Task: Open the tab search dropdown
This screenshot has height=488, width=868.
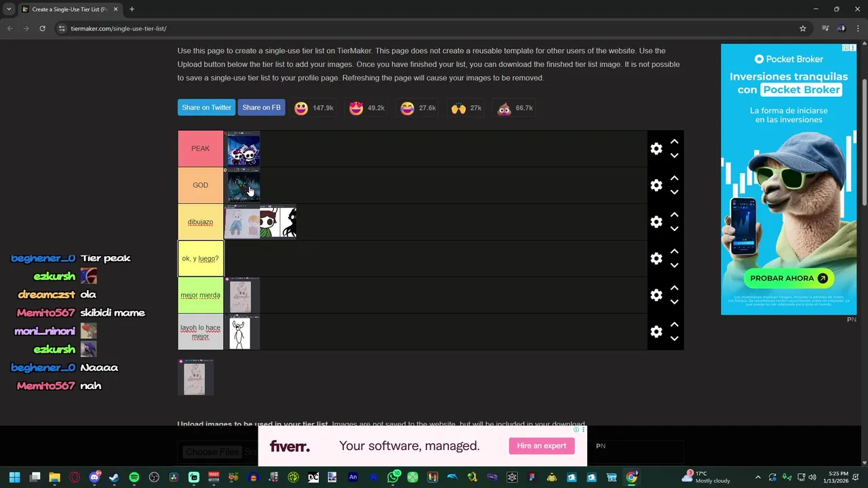Action: [x=9, y=9]
